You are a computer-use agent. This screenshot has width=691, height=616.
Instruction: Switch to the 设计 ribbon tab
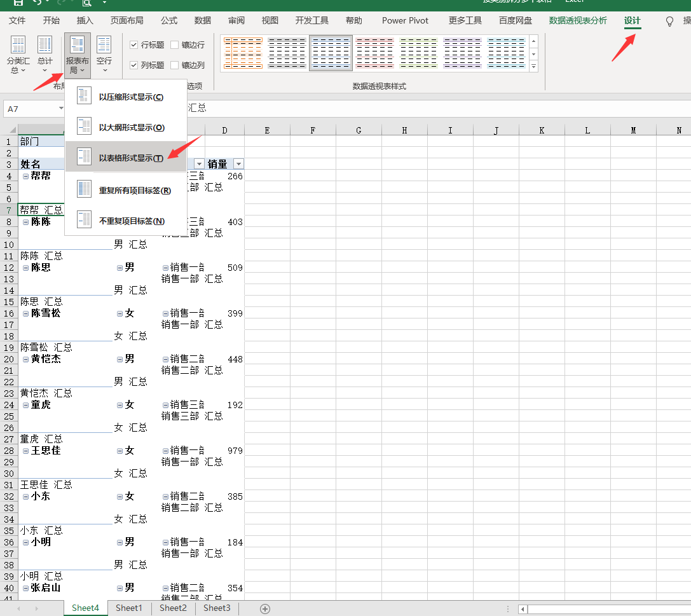click(x=632, y=21)
